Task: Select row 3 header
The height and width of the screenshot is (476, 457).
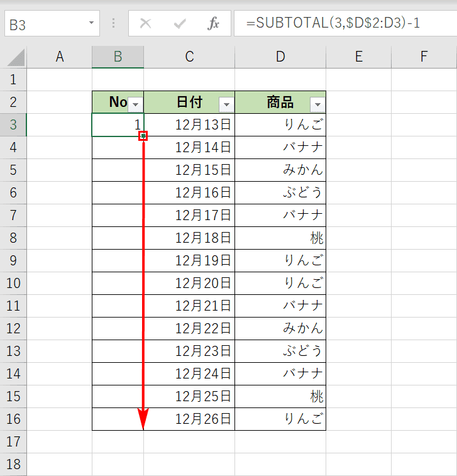Action: (13, 125)
